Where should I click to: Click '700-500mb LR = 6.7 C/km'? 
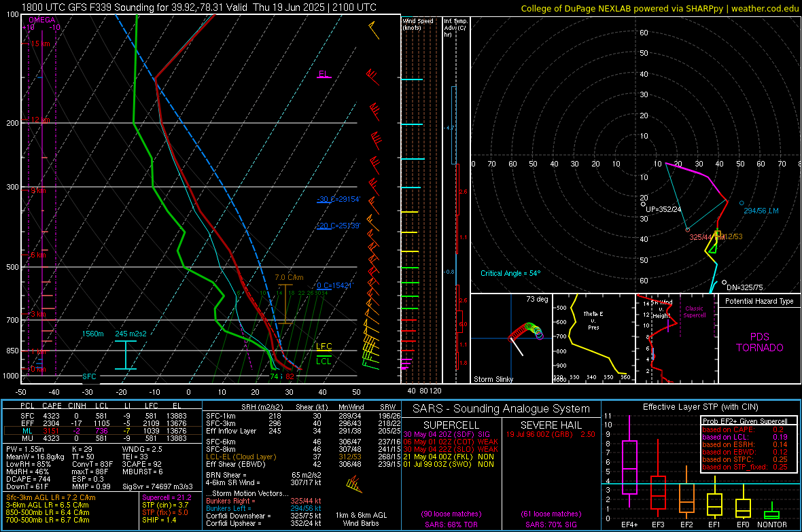tap(48, 520)
